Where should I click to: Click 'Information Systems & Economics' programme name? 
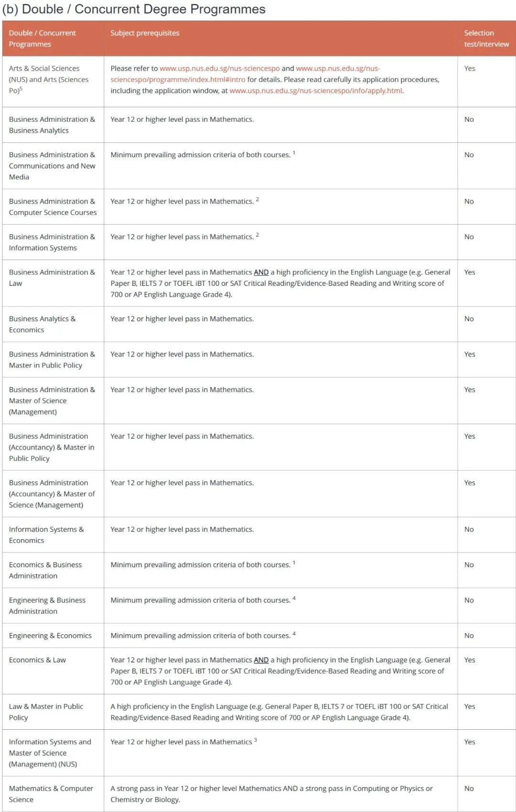pyautogui.click(x=46, y=535)
